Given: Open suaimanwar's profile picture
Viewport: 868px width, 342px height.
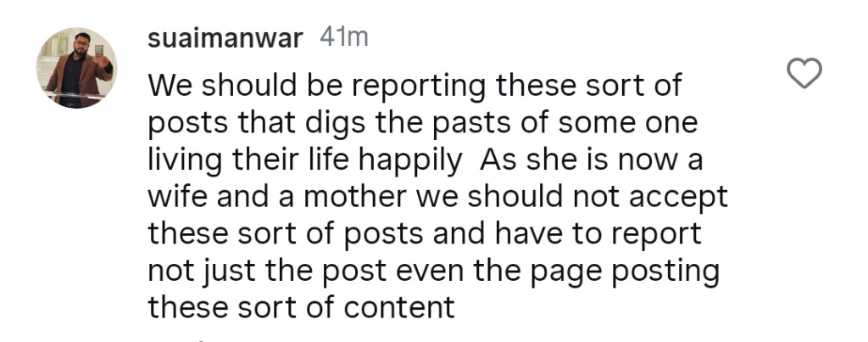Looking at the screenshot, I should pos(76,68).
